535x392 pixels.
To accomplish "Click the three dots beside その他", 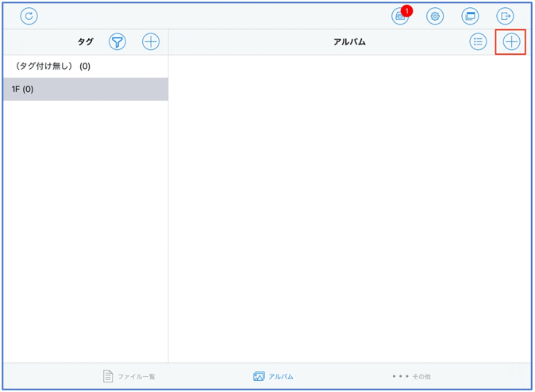I will [400, 376].
